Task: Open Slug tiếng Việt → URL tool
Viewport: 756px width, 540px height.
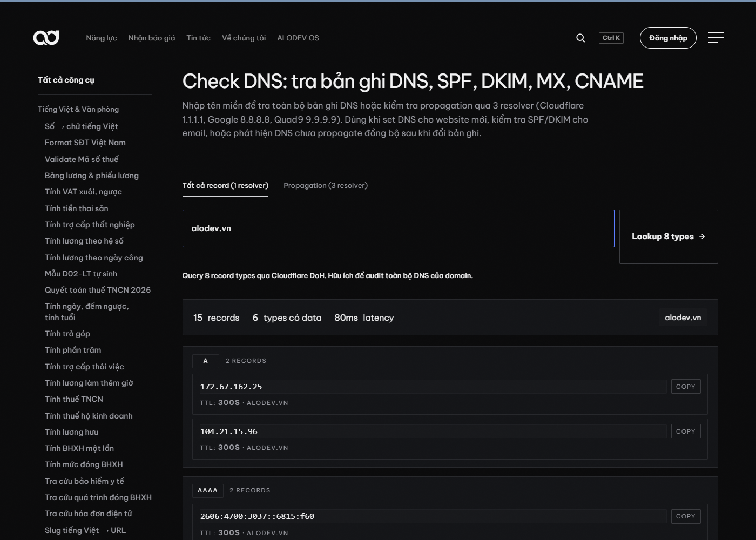Action: coord(85,530)
